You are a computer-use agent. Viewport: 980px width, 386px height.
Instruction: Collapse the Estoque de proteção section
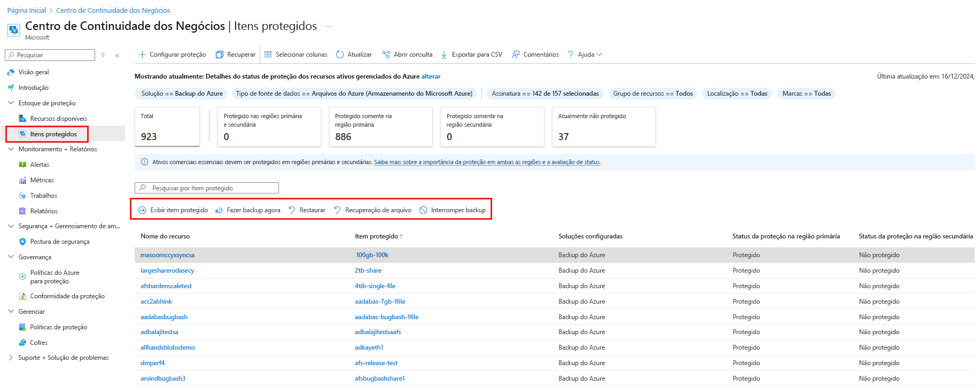(x=11, y=103)
